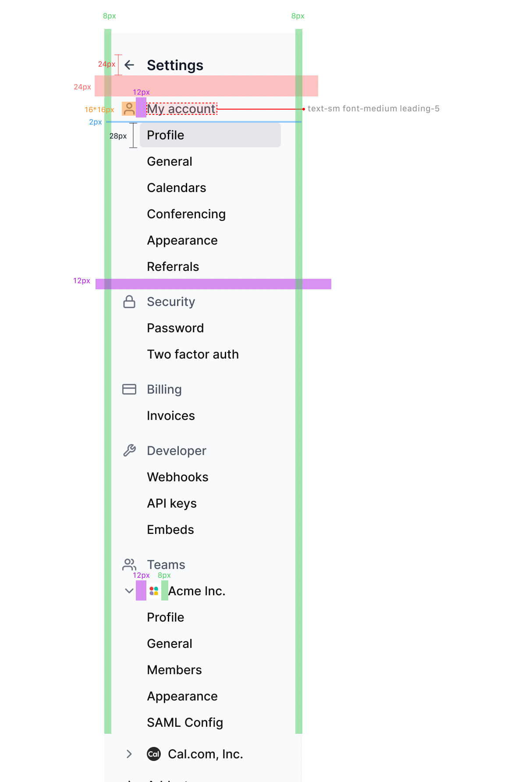Click the Developer wrench icon
Viewport: 532px width, 782px height.
(x=130, y=451)
